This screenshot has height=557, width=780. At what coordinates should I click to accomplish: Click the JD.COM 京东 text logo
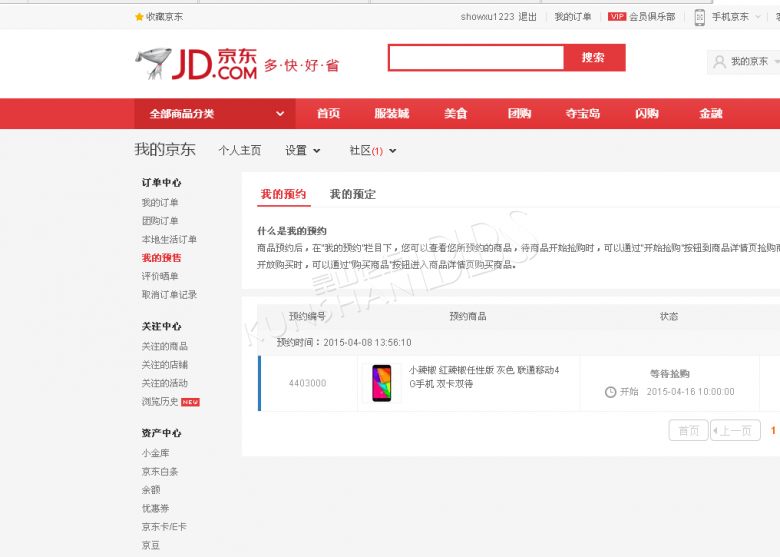pos(214,64)
